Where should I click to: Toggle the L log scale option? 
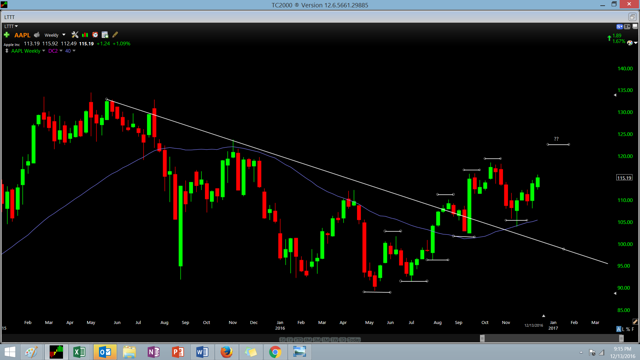pyautogui.click(x=624, y=329)
